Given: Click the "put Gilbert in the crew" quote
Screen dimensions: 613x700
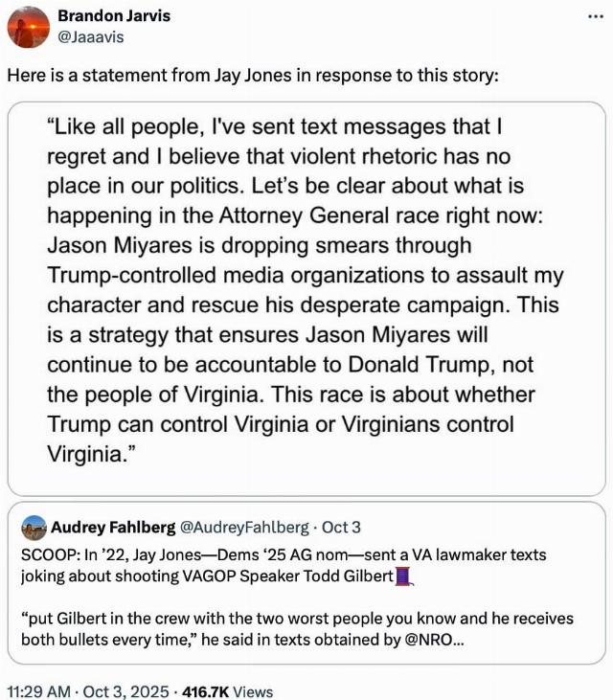Looking at the screenshot, I should 295,628.
